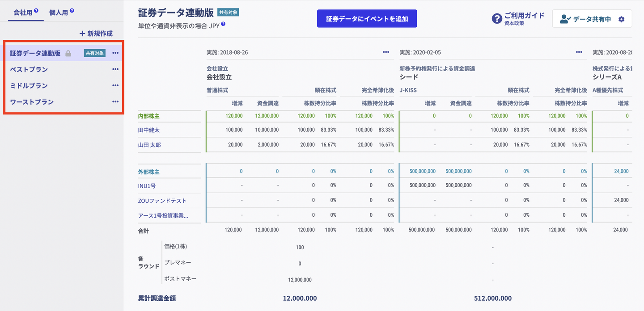Screen dimensions: 644x311
Task: Open the more options menu for ベストプラン
Action: click(x=115, y=69)
